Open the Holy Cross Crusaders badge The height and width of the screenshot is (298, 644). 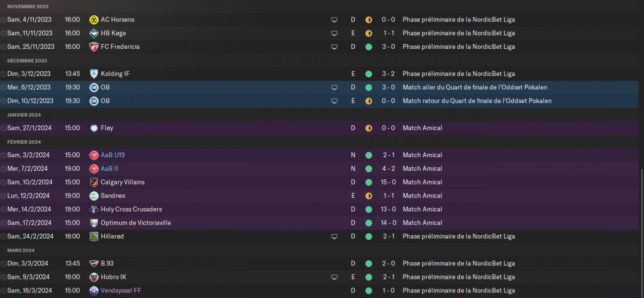[x=94, y=210]
